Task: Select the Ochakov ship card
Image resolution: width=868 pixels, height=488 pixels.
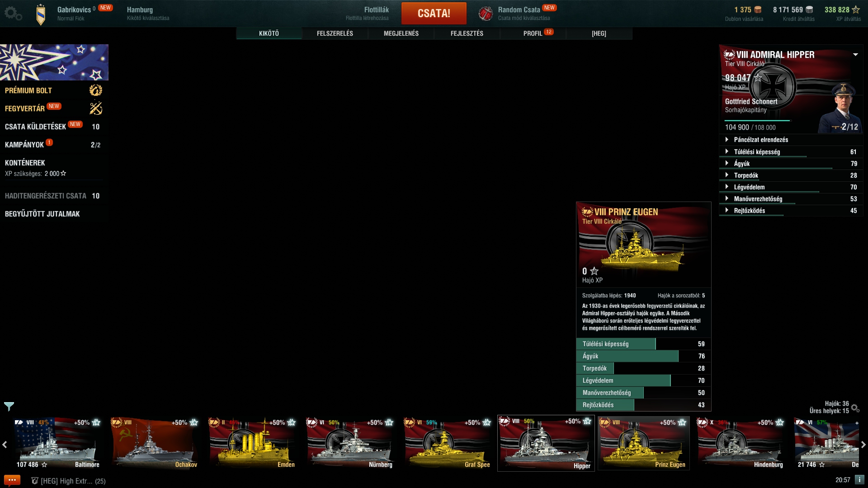Action: (x=155, y=443)
